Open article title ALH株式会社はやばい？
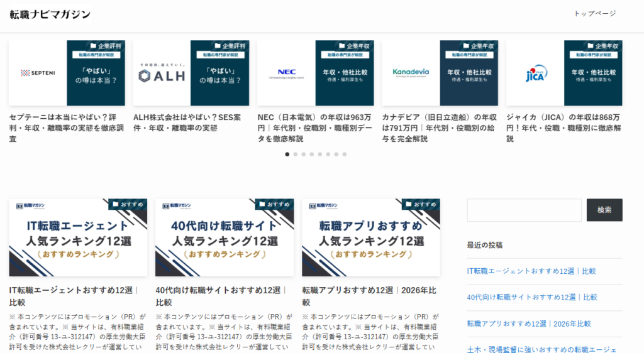 [187, 122]
